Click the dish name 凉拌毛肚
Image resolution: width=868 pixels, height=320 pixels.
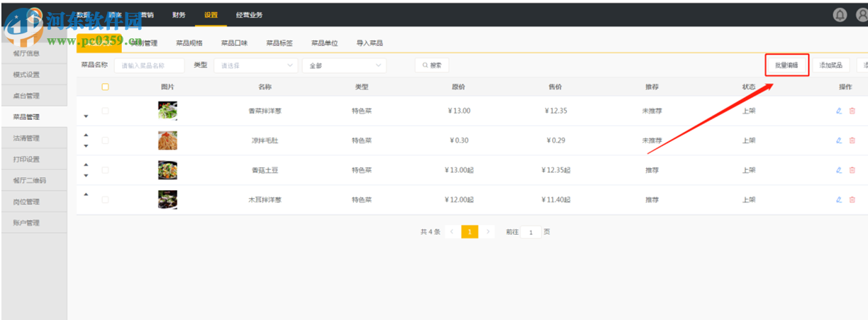click(x=265, y=140)
